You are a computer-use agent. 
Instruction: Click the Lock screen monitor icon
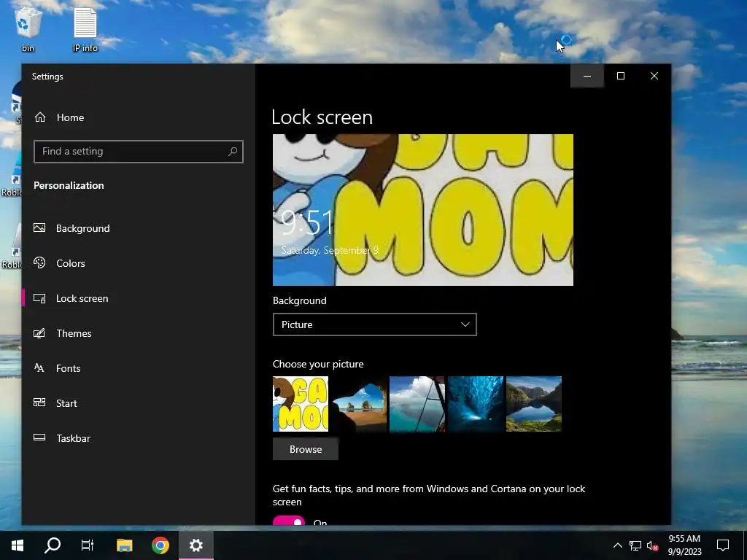click(39, 298)
